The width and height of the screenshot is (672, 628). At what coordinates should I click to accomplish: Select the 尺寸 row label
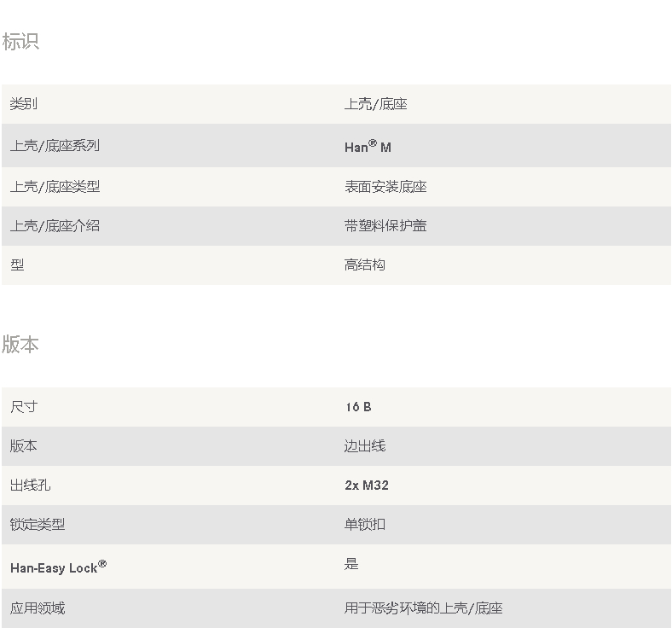click(x=24, y=406)
